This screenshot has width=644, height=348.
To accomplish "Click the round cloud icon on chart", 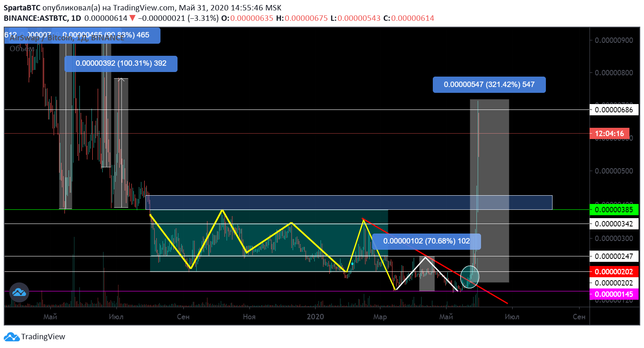I will click(x=19, y=292).
